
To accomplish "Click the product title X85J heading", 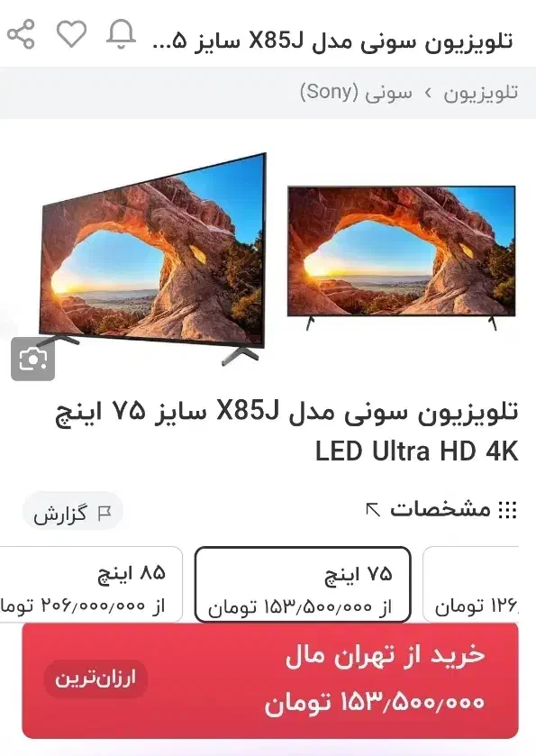I will pyautogui.click(x=286, y=432).
